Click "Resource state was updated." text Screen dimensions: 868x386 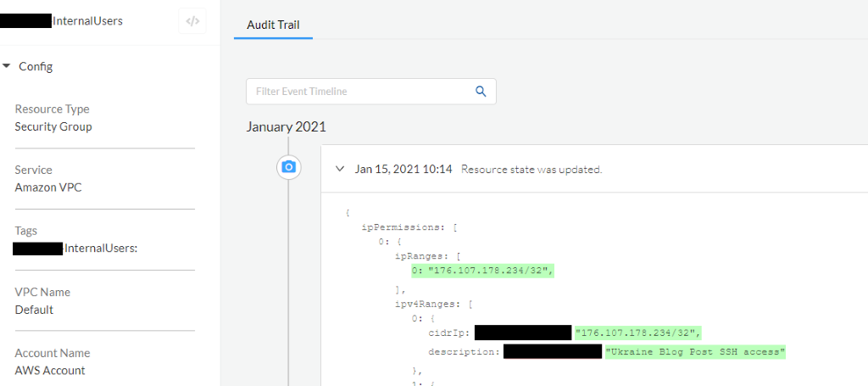tap(531, 170)
